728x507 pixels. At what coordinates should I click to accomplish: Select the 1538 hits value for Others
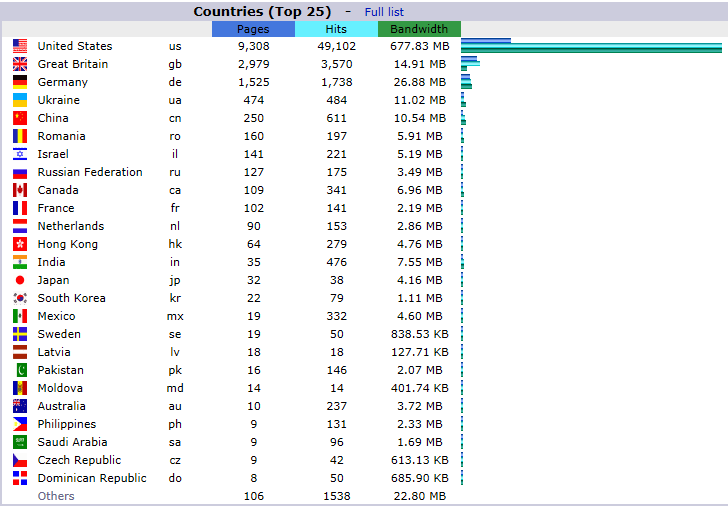coord(337,496)
